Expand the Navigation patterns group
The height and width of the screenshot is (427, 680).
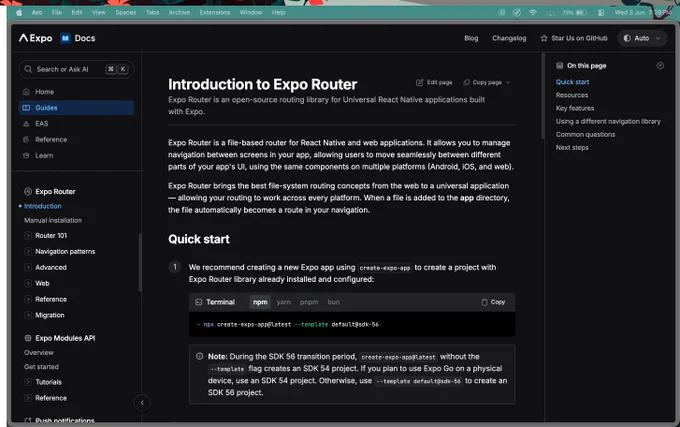tap(65, 252)
